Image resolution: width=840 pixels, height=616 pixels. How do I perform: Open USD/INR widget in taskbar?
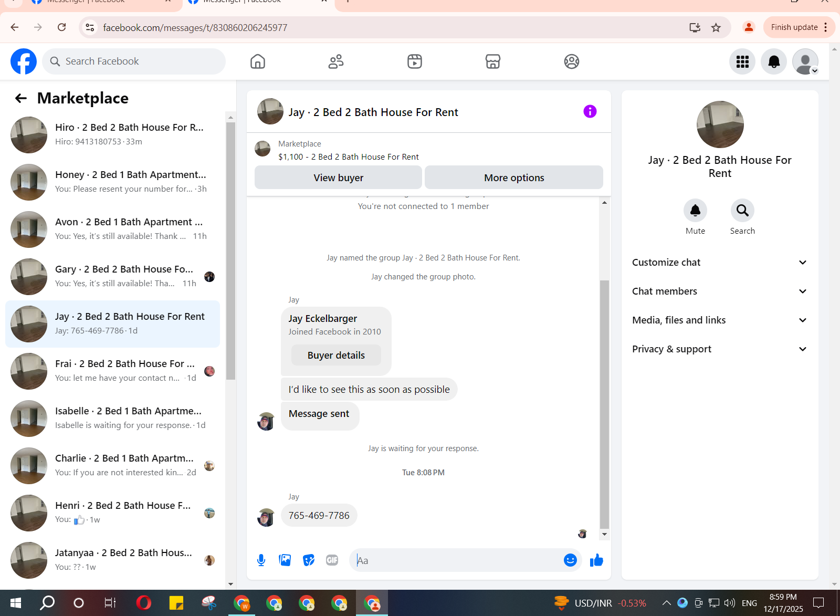pyautogui.click(x=600, y=603)
